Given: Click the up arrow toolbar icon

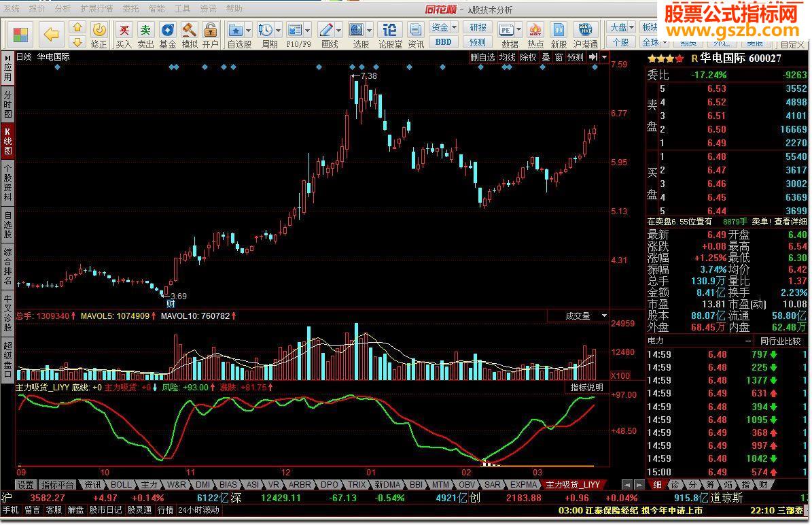Looking at the screenshot, I should point(77,27).
